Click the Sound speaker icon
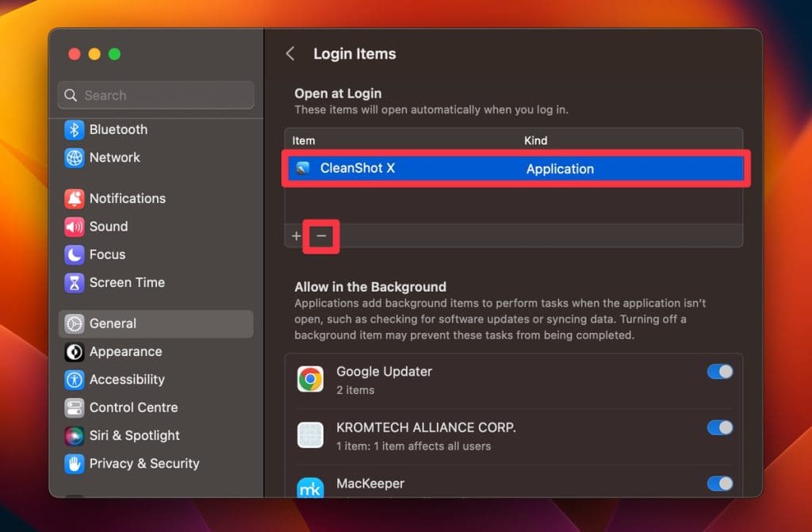The width and height of the screenshot is (812, 532). coord(74,227)
